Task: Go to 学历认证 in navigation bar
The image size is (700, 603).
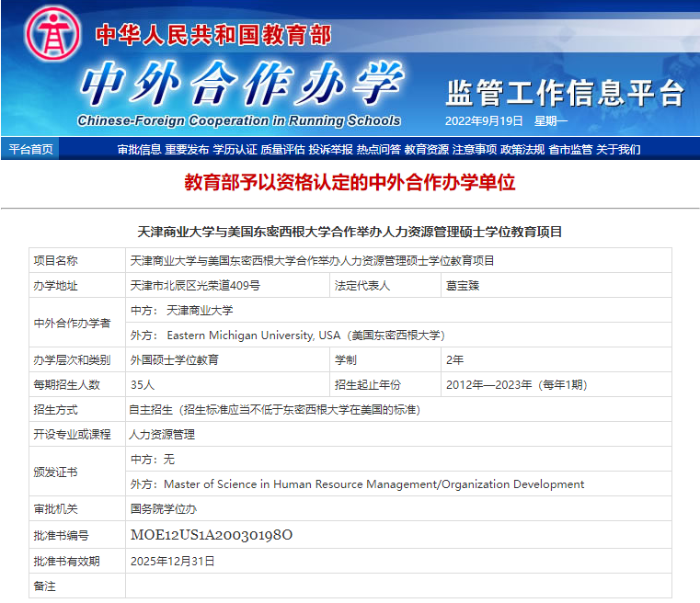Action: [235, 150]
